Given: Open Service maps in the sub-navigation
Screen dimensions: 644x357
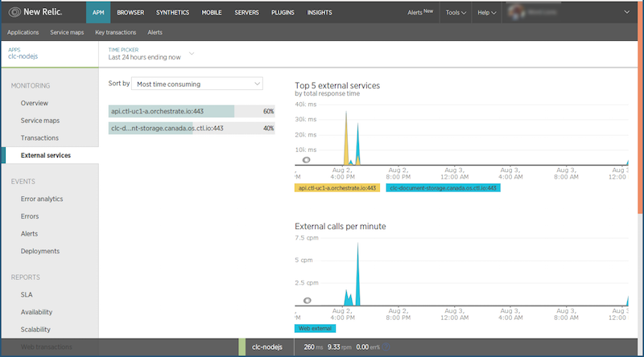Looking at the screenshot, I should click(x=67, y=32).
